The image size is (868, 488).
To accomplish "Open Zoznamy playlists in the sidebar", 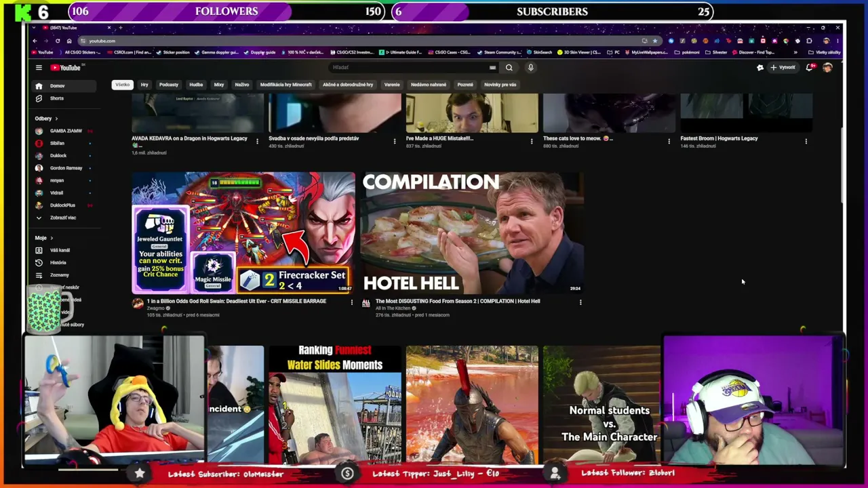I will tap(61, 275).
